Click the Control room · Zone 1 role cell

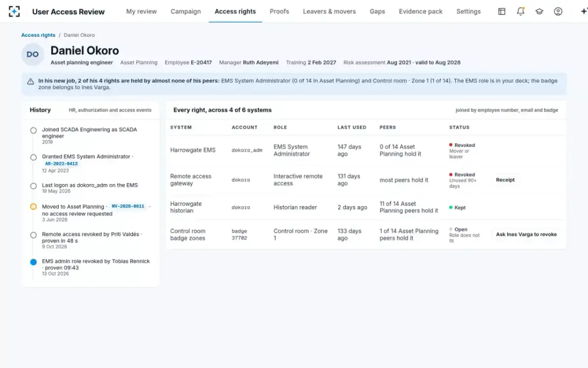[300, 235]
